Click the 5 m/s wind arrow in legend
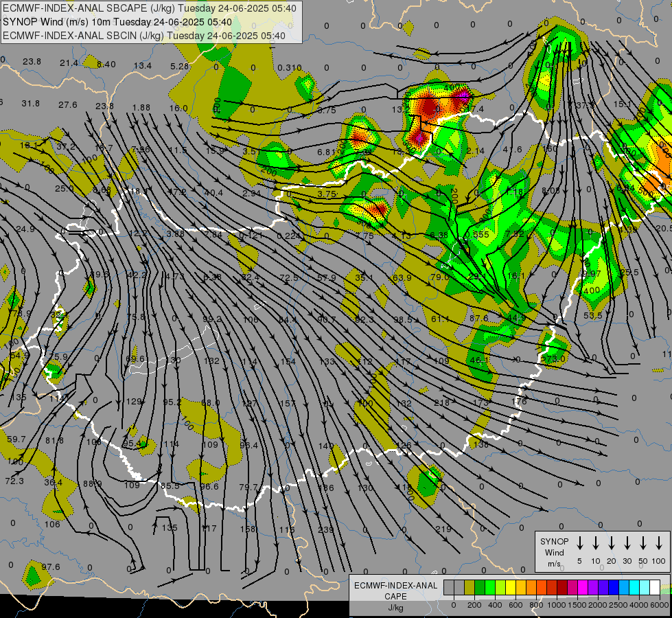This screenshot has height=618, width=672. (x=579, y=543)
